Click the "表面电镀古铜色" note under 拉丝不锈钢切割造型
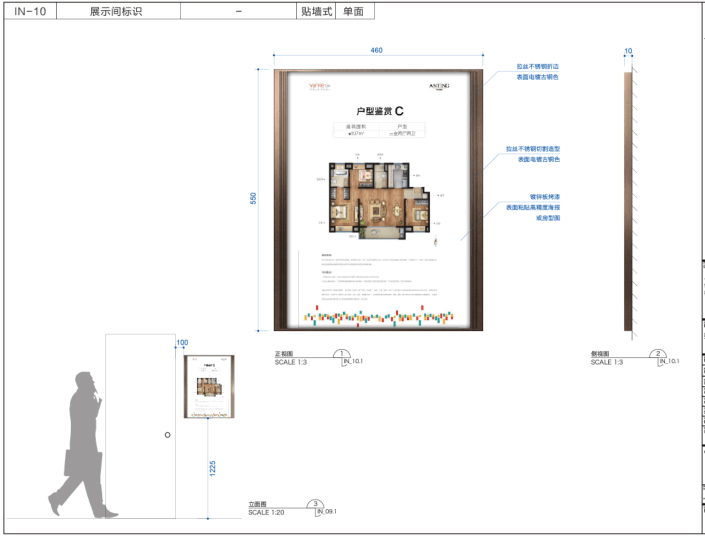 (539, 160)
